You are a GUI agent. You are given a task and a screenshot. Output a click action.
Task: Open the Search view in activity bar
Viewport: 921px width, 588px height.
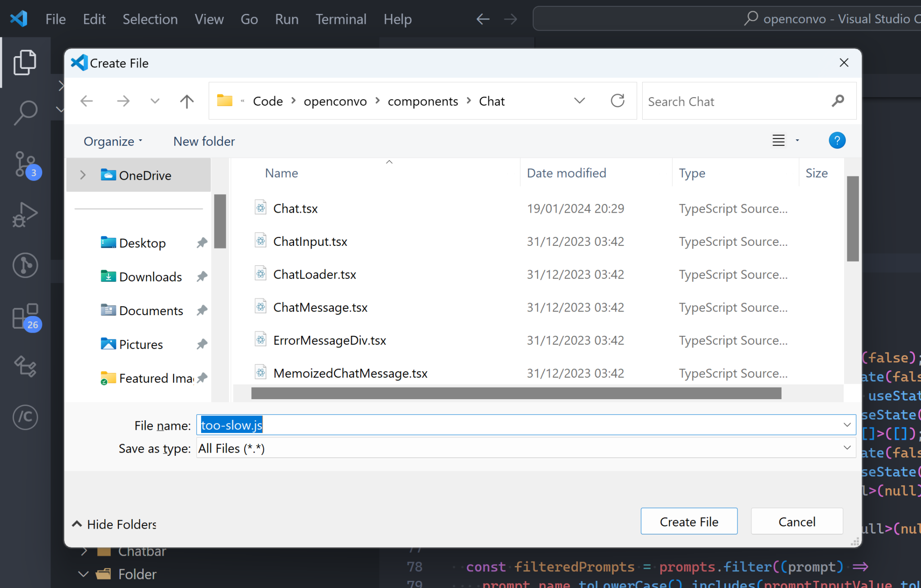point(25,113)
